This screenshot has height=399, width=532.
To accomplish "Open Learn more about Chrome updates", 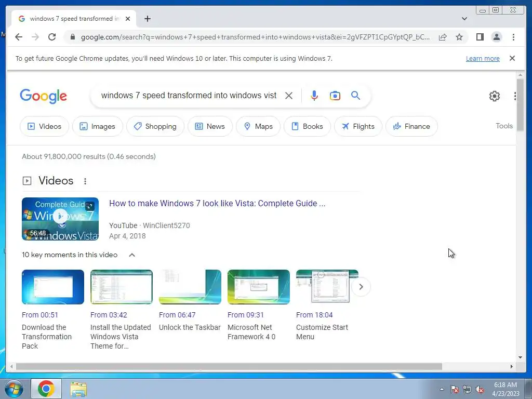I will pos(483,58).
